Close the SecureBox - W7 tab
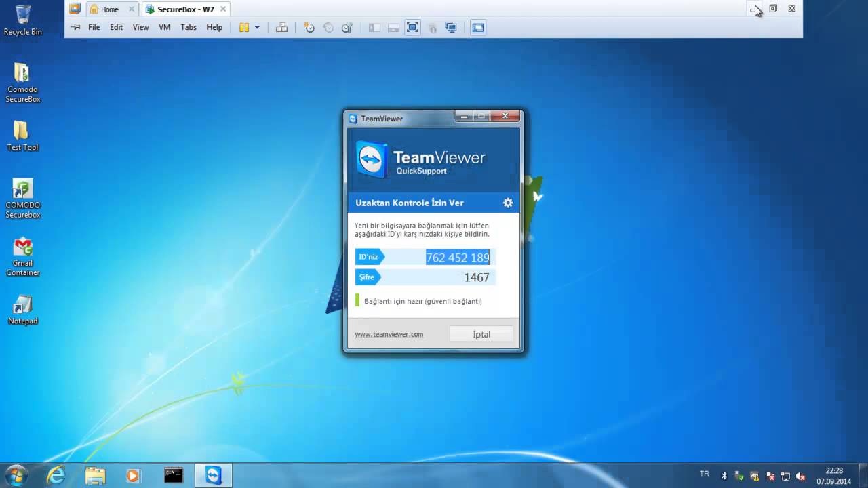868x488 pixels. coord(223,9)
